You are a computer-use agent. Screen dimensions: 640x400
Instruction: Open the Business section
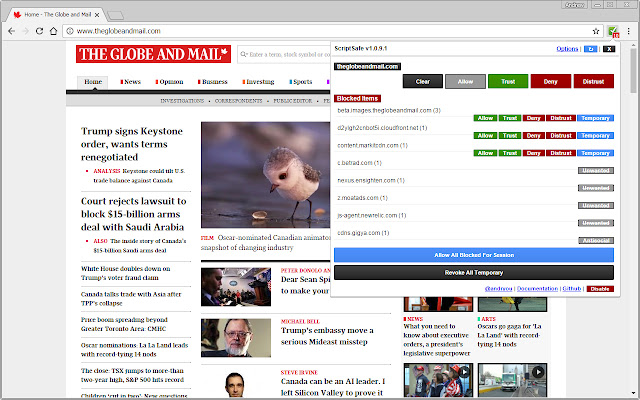click(213, 82)
